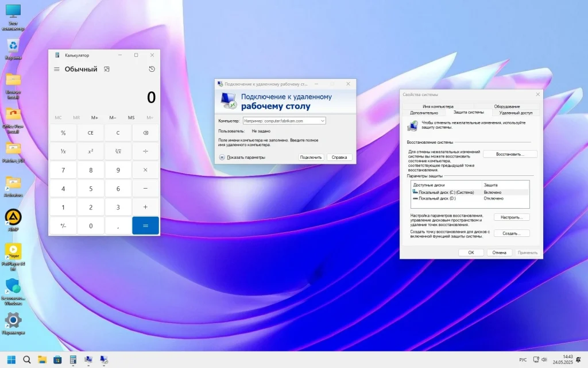588x368 pixels.
Task: Switch to the Удаленный доступ tab
Action: (516, 113)
